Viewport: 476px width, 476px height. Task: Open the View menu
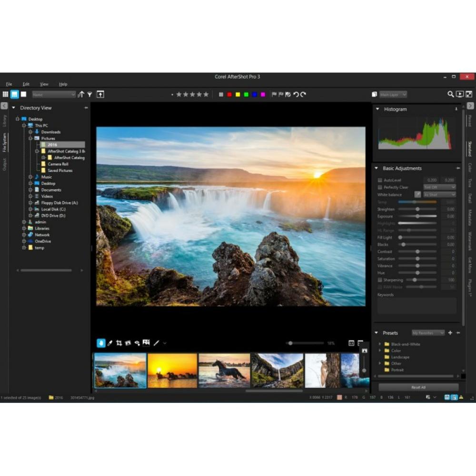(x=44, y=84)
